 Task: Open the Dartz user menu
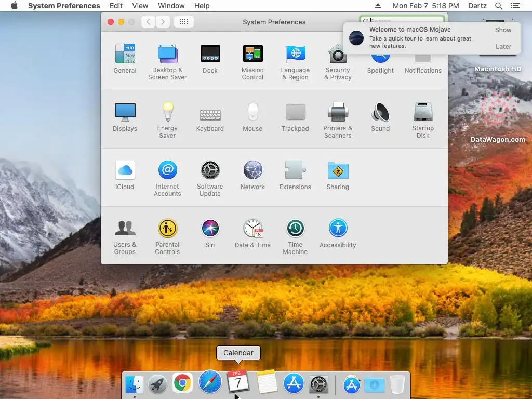point(477,6)
